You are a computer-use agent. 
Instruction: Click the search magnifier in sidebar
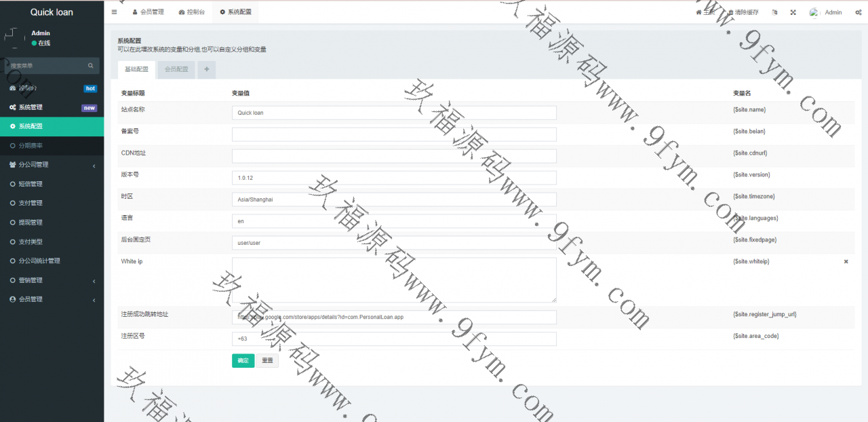(91, 66)
